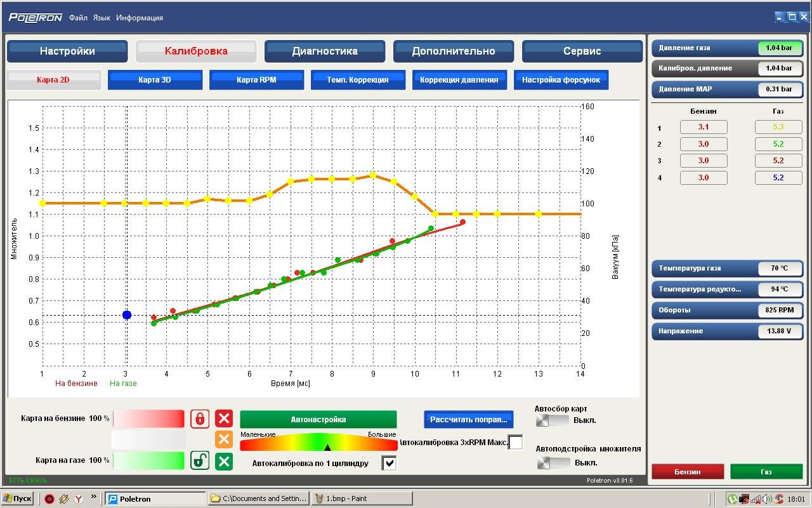The image size is (812, 508).
Task: Click the На бензине legend label
Action: pos(76,384)
